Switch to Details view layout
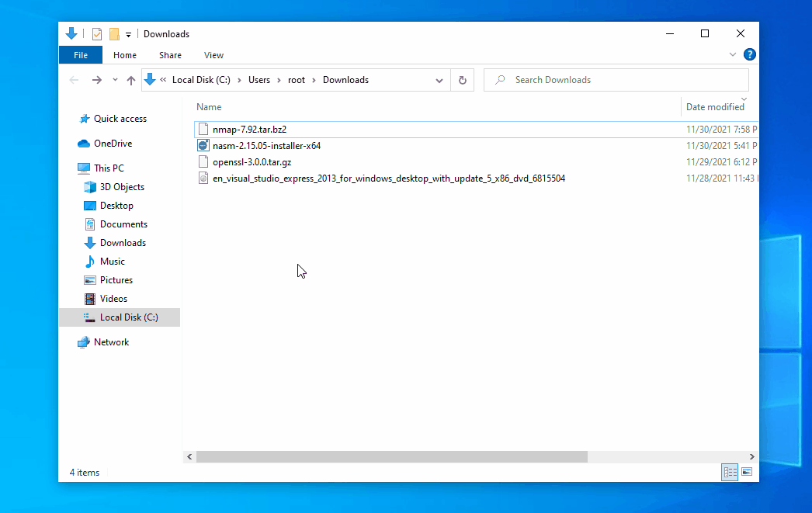 [x=730, y=472]
